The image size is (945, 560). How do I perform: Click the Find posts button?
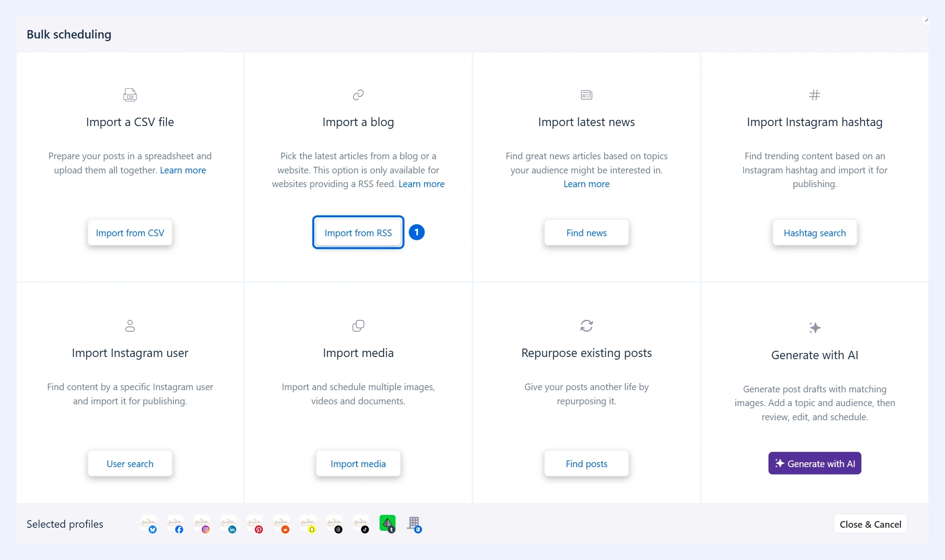[x=587, y=464]
